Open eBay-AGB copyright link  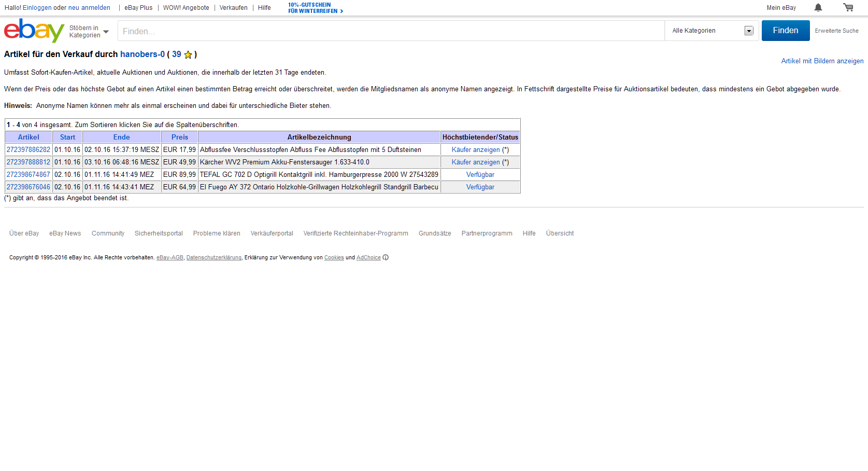170,258
